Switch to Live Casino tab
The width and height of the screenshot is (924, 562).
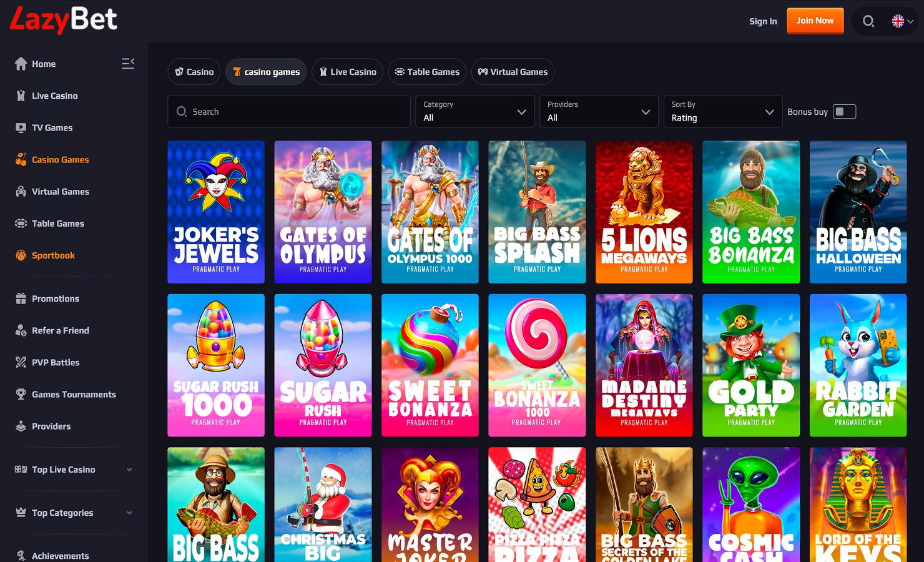tap(348, 72)
